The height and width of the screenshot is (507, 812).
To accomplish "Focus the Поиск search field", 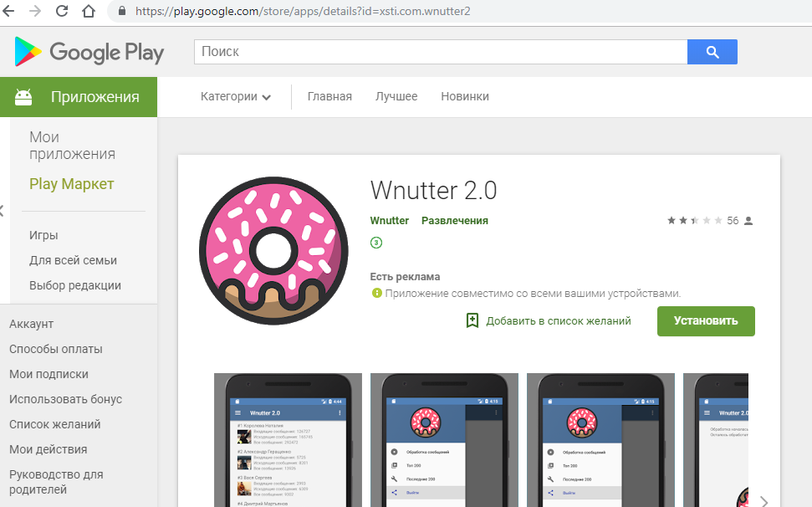I will pyautogui.click(x=441, y=52).
